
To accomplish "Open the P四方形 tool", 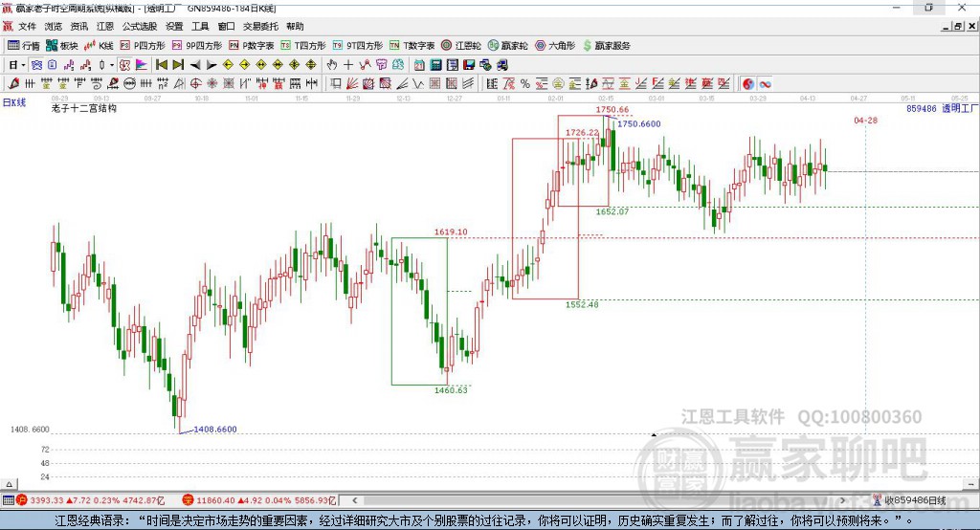I will 143,46.
